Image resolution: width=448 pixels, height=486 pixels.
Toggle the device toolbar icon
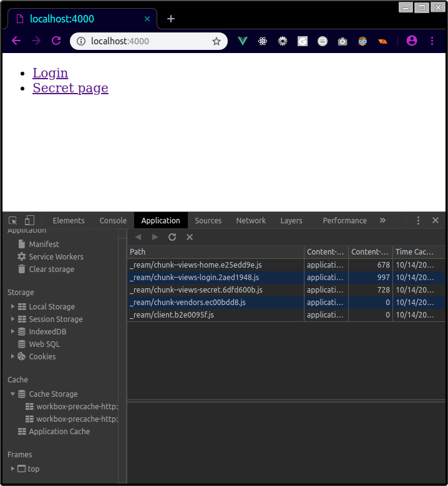[x=29, y=220]
